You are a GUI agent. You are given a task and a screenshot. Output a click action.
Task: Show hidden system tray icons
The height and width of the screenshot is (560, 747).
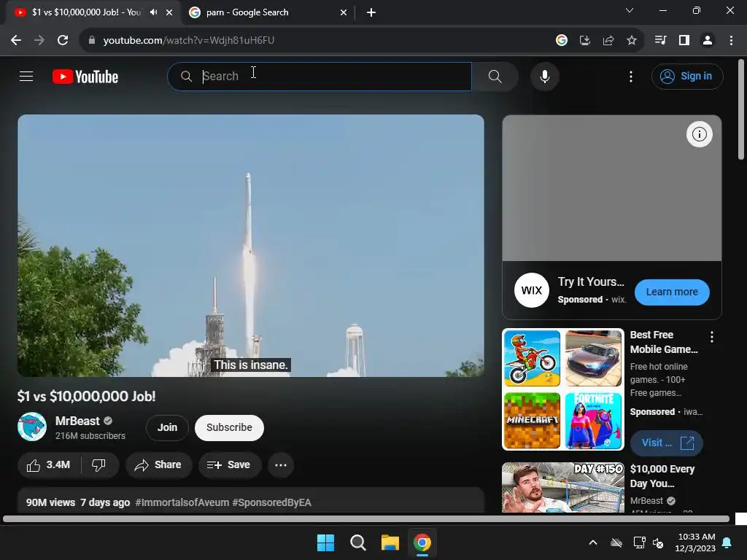pos(592,542)
